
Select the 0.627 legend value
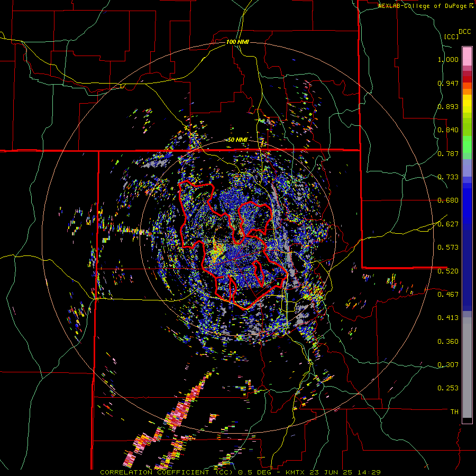pyautogui.click(x=448, y=224)
